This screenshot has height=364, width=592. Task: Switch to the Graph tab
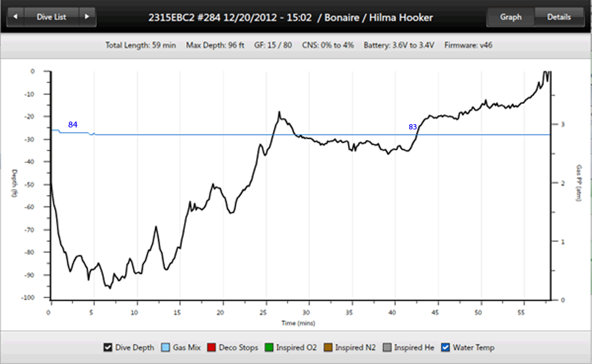(x=510, y=17)
